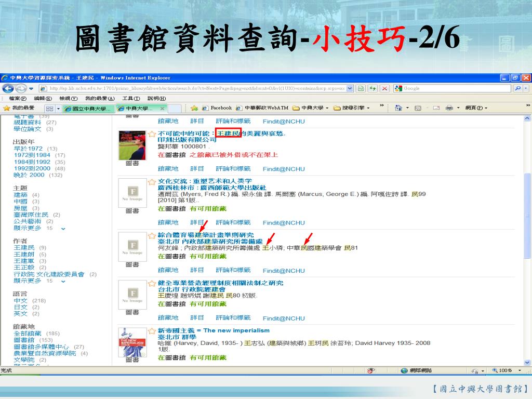Click the 王建民 book cover thumbnail
Viewport: 532px width, 399px height.
click(x=132, y=145)
